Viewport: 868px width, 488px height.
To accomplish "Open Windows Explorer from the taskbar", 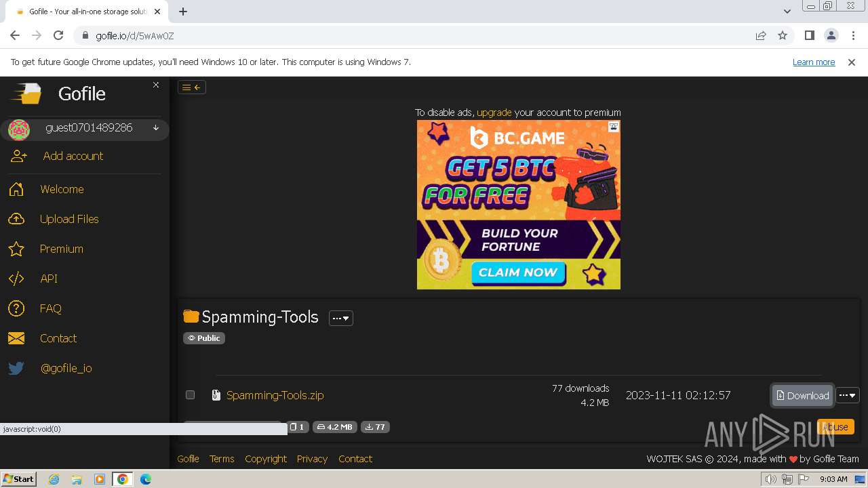I will click(77, 479).
